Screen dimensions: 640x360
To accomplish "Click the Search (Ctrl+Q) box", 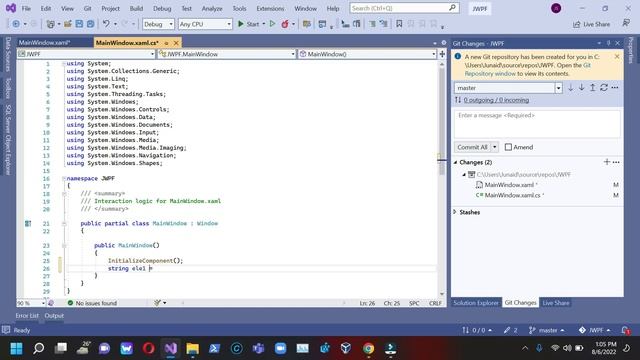I will pyautogui.click(x=404, y=8).
